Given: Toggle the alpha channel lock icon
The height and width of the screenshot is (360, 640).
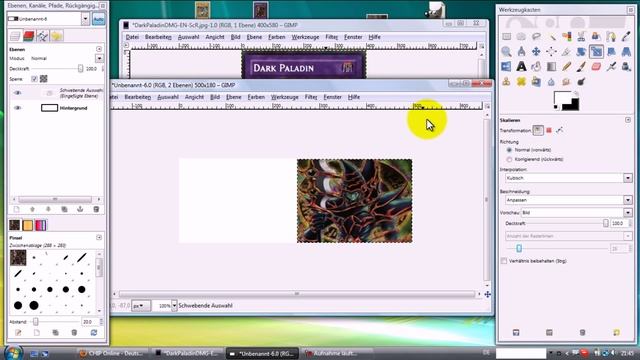Looking at the screenshot, I should pos(44,78).
